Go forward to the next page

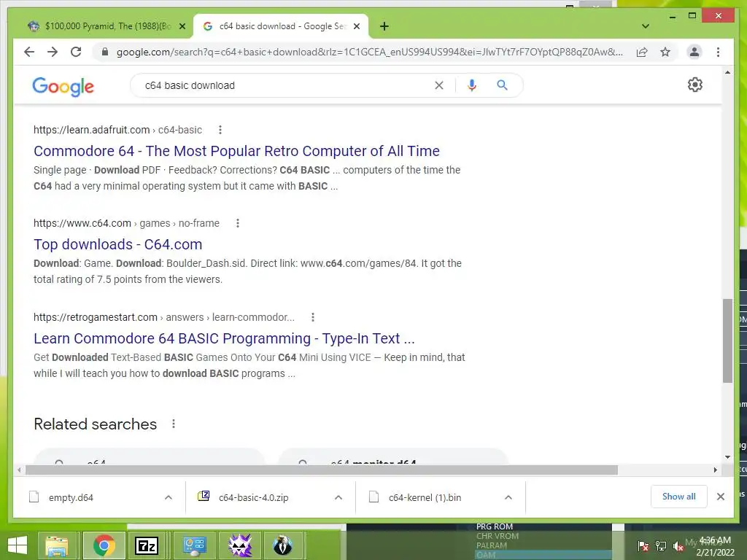click(53, 52)
